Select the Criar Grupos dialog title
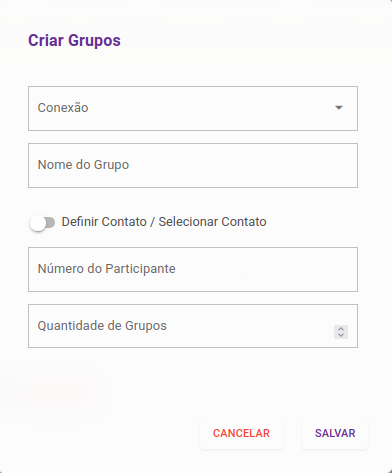This screenshot has width=392, height=473. point(74,40)
